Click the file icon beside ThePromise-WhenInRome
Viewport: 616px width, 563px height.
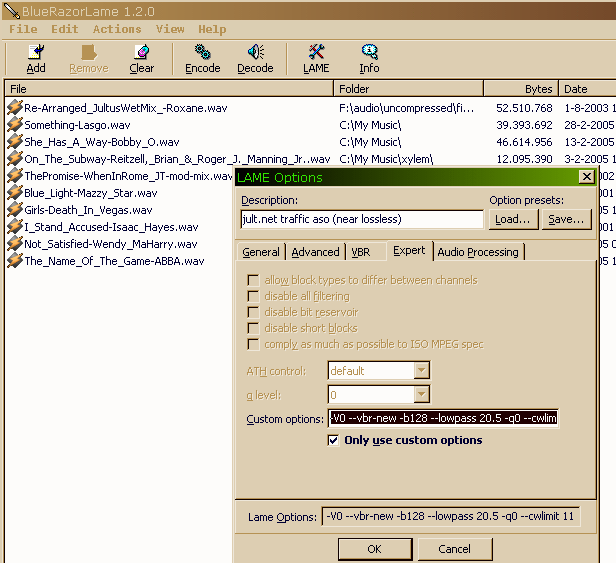click(15, 176)
